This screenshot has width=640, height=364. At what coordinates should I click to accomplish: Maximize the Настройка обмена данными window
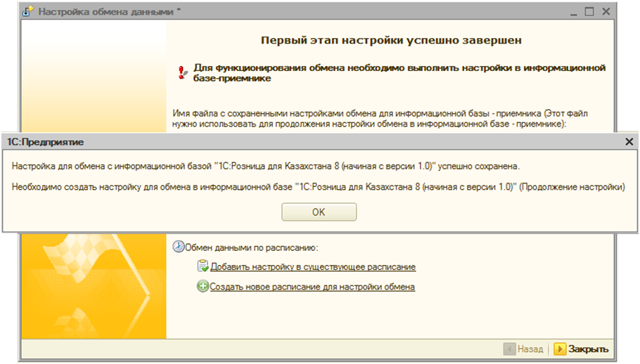coord(589,12)
